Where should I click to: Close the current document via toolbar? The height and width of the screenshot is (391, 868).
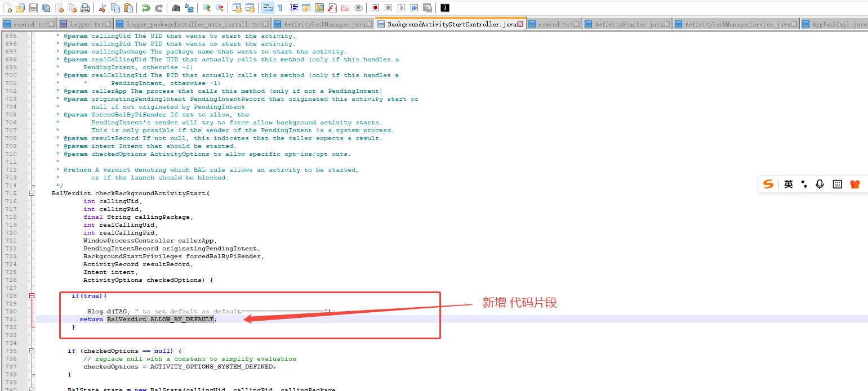(x=59, y=8)
